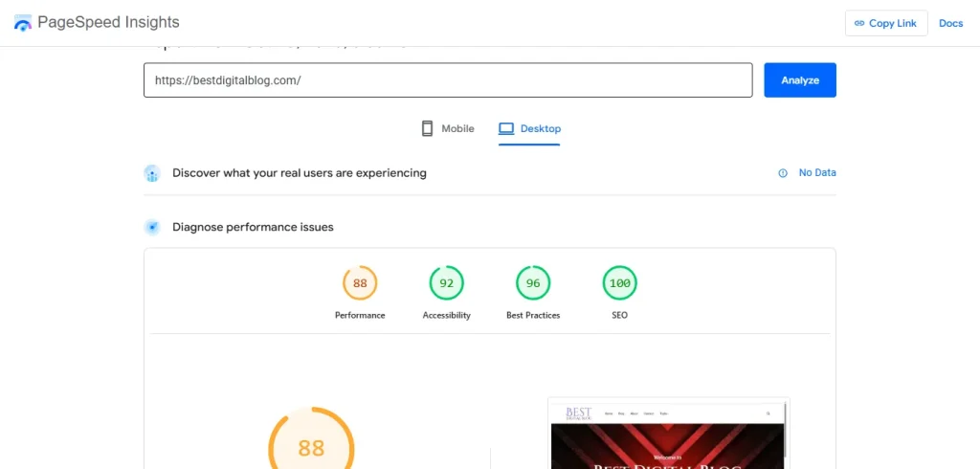Click the Copy Link button
Image resolution: width=980 pixels, height=469 pixels.
coord(886,23)
